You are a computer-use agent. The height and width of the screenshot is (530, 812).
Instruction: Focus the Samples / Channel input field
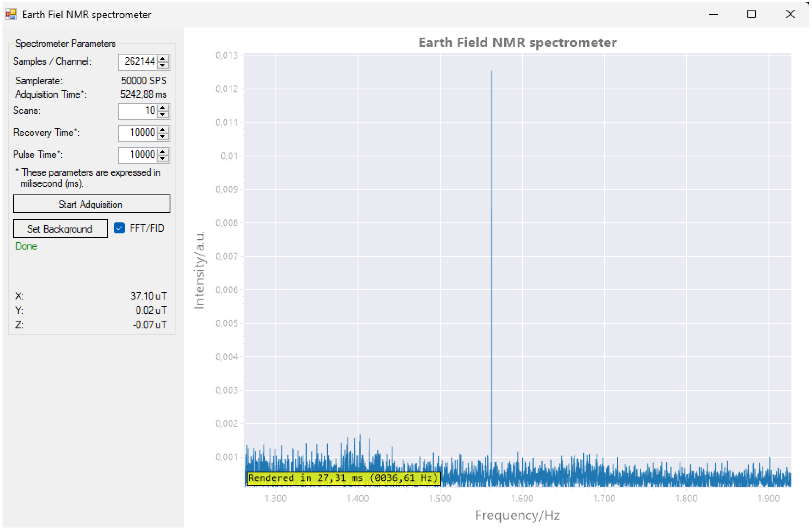[x=138, y=62]
